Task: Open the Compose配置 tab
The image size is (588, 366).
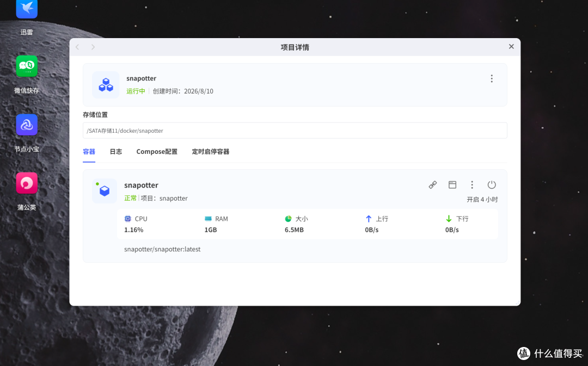Action: coord(157,152)
